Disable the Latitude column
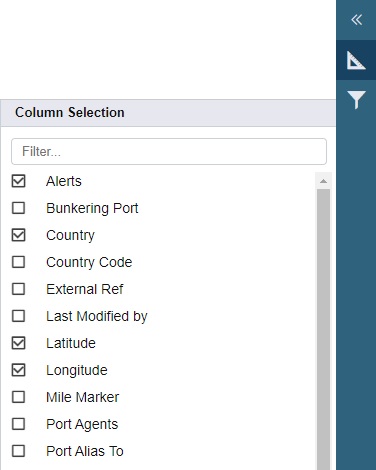 pyautogui.click(x=18, y=343)
